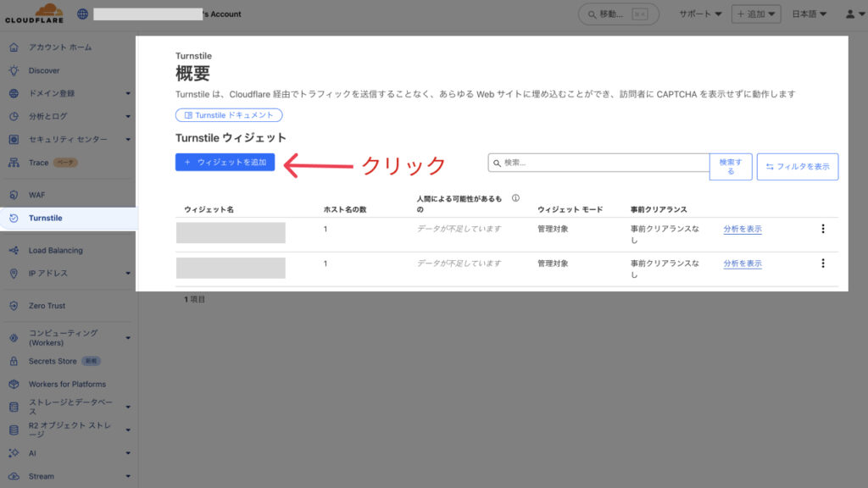
Task: Click the ウィジェット モード column header
Action: (570, 210)
